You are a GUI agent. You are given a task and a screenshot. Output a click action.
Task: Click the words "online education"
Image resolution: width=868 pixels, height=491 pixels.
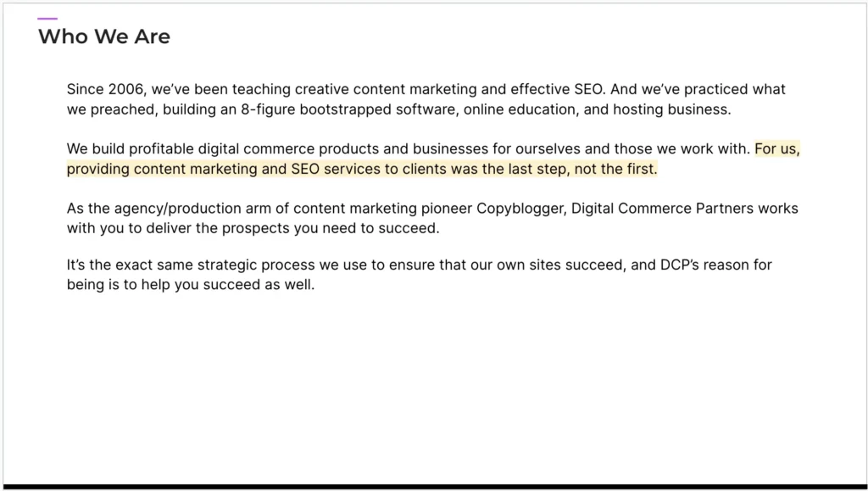pos(530,109)
